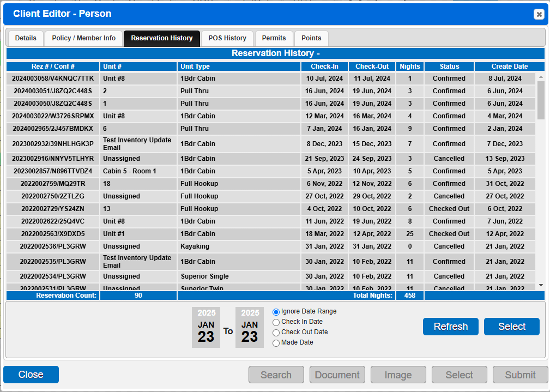This screenshot has width=550, height=392.
Task: Click the scrollbar down arrow in reservation list
Action: [x=541, y=285]
